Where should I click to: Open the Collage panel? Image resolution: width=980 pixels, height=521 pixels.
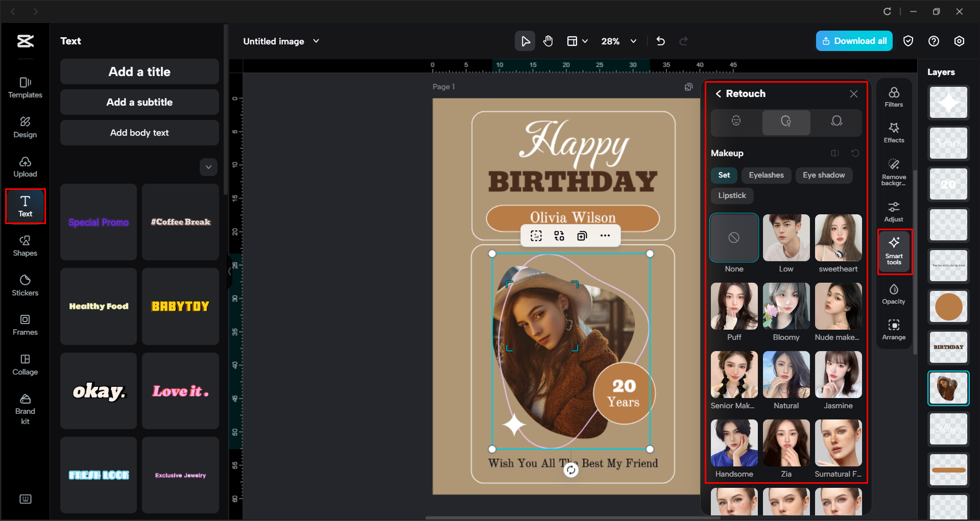coord(25,364)
